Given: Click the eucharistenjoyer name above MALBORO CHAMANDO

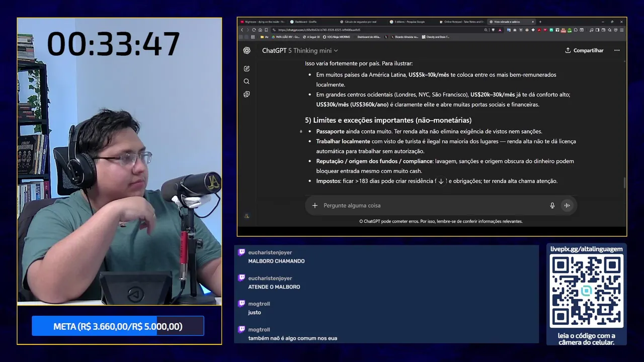Looking at the screenshot, I should click(270, 252).
